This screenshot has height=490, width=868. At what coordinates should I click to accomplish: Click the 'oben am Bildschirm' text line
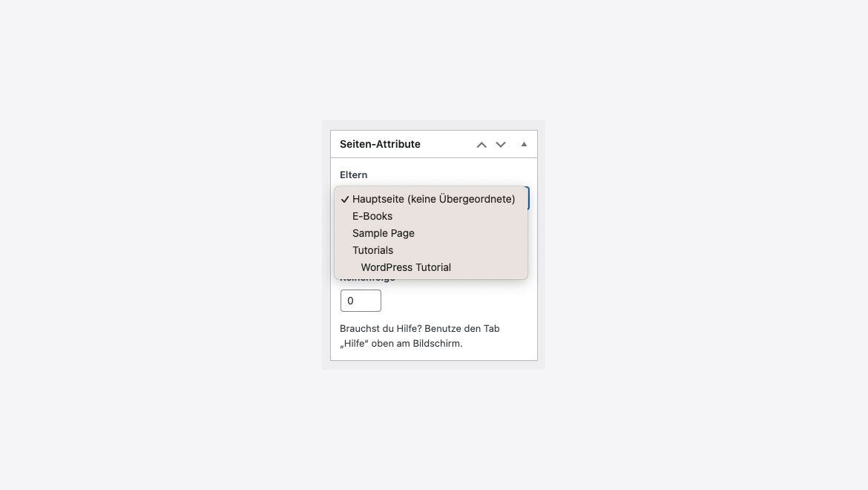pos(416,343)
